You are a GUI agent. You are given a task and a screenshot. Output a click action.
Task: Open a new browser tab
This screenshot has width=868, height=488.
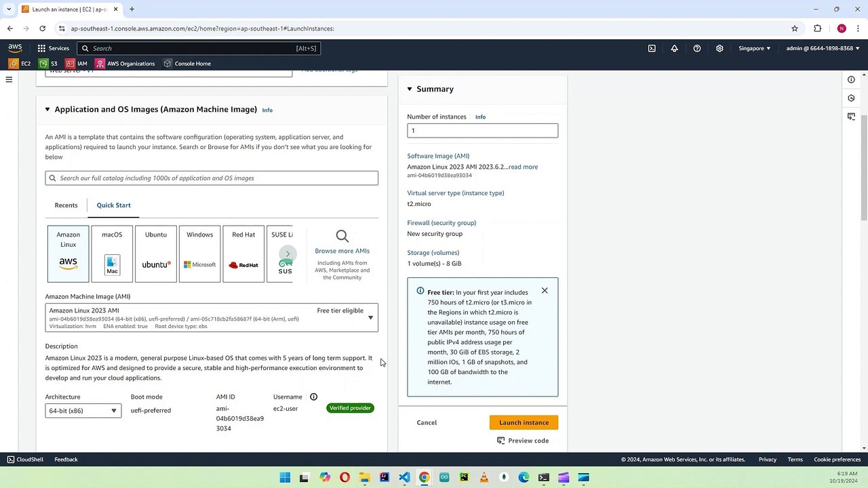132,9
